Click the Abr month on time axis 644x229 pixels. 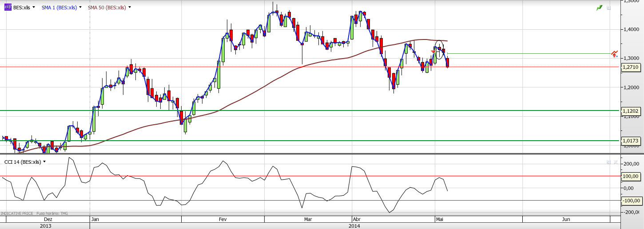tap(357, 219)
